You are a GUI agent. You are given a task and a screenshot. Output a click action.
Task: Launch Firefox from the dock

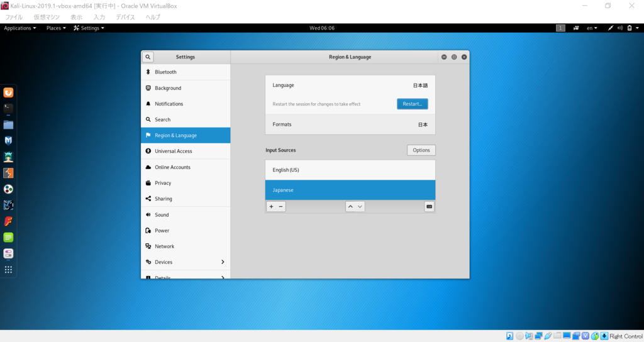pyautogui.click(x=8, y=92)
